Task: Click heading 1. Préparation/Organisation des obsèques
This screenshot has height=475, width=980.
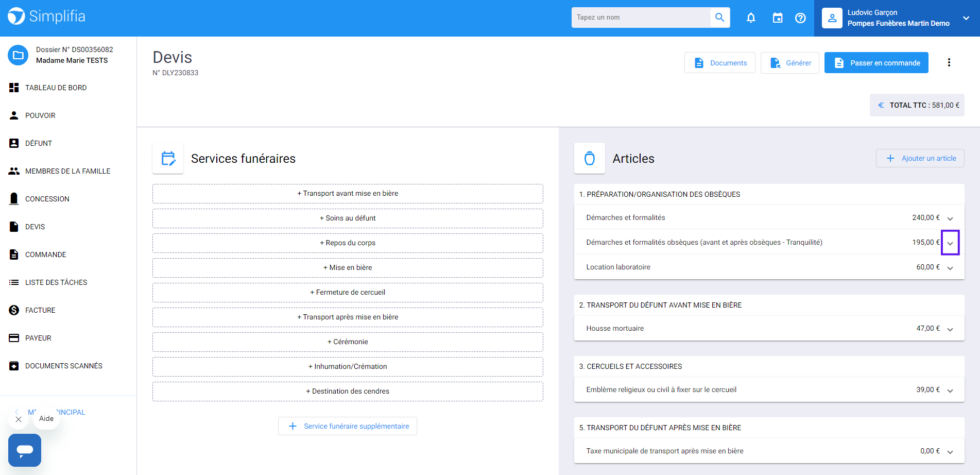Action: point(660,194)
